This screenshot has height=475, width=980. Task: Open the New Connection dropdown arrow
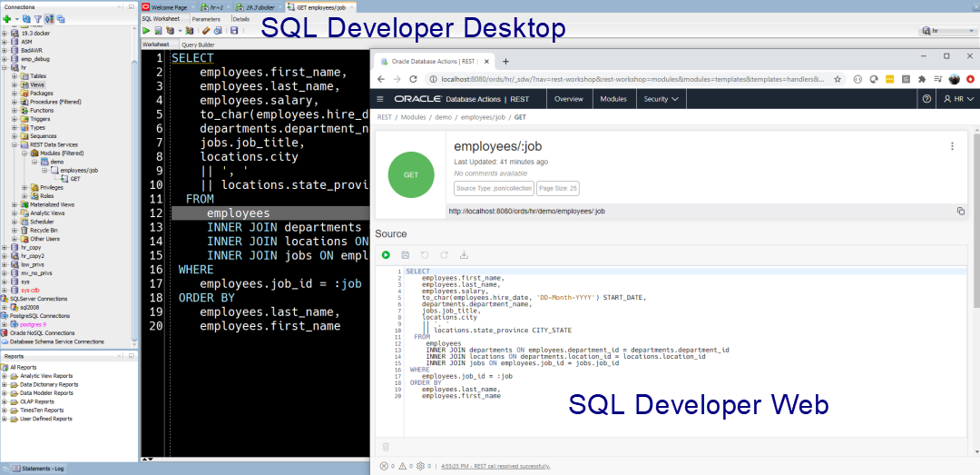click(x=17, y=19)
